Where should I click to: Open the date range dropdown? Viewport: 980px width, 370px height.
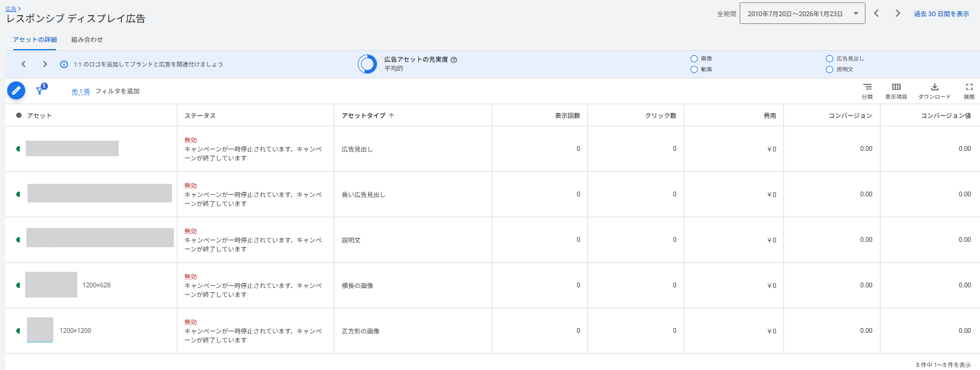click(802, 14)
